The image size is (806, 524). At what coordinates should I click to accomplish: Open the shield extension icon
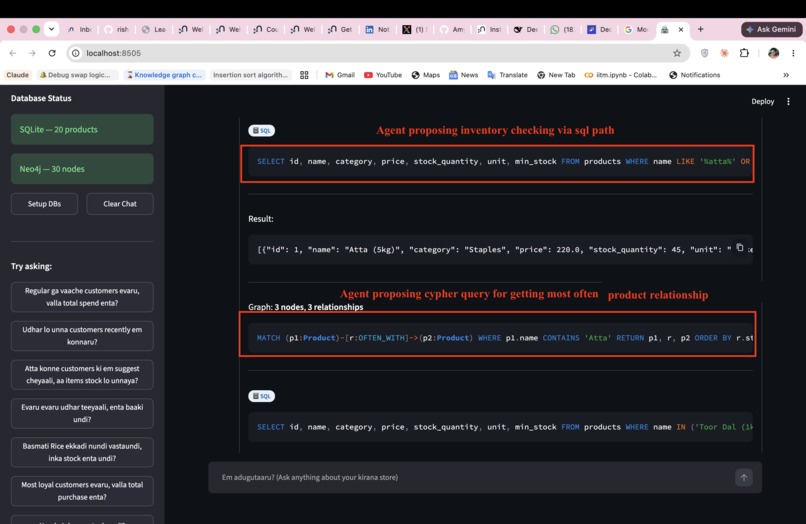tap(705, 53)
